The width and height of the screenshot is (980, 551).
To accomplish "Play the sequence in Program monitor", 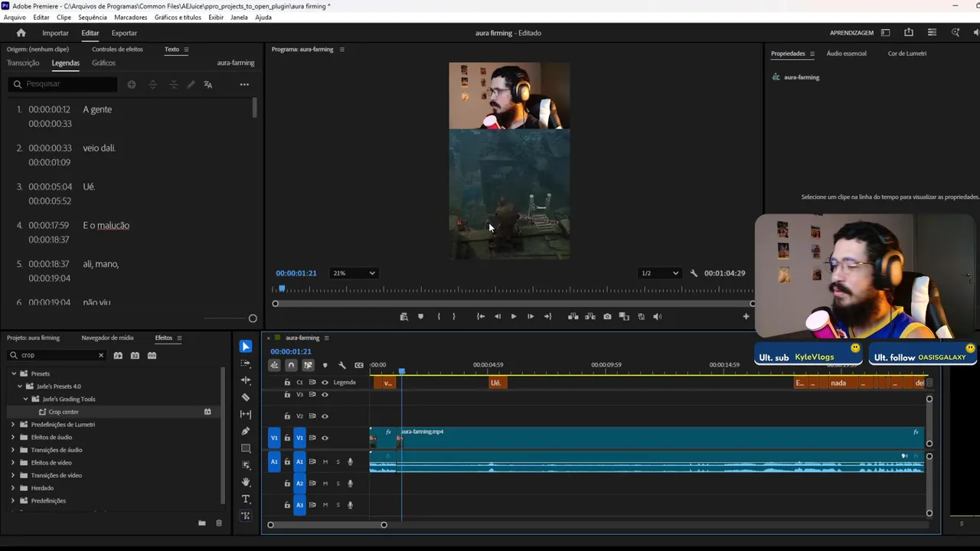I will [x=514, y=316].
